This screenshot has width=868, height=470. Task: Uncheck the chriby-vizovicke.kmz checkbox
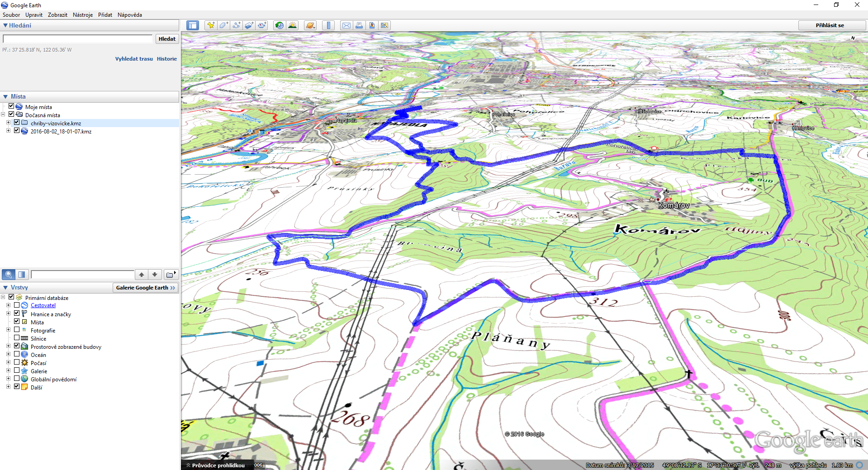(x=17, y=123)
